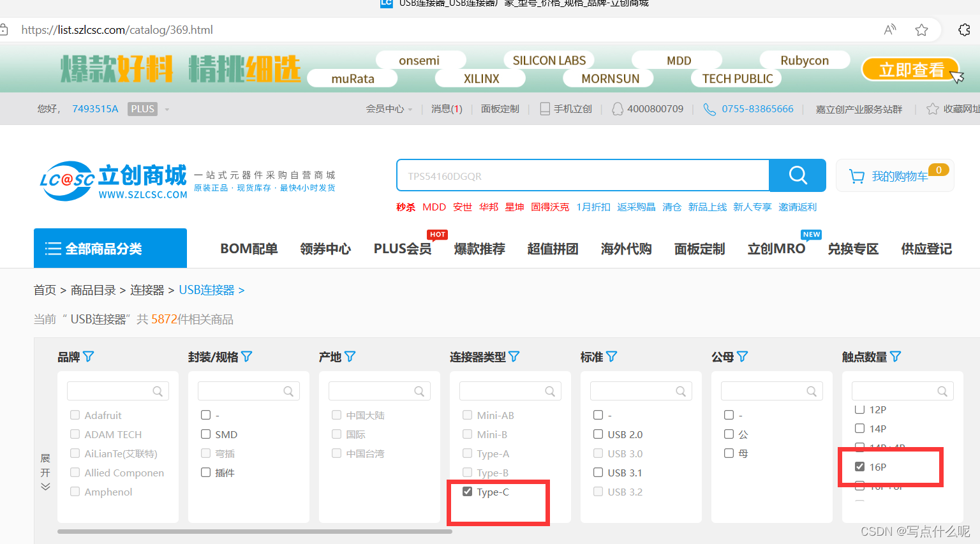
Task: Click the blue search magnifier button
Action: (x=798, y=175)
